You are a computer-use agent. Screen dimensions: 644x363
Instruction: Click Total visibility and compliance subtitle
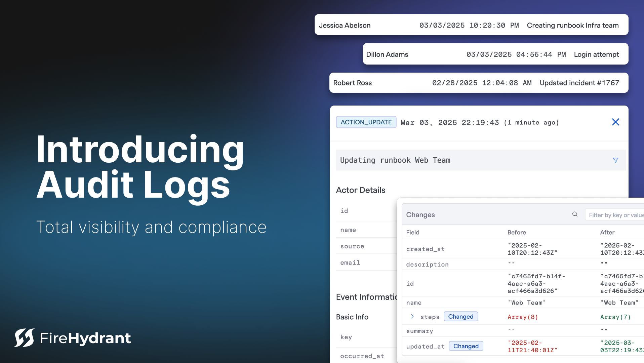pos(151,227)
